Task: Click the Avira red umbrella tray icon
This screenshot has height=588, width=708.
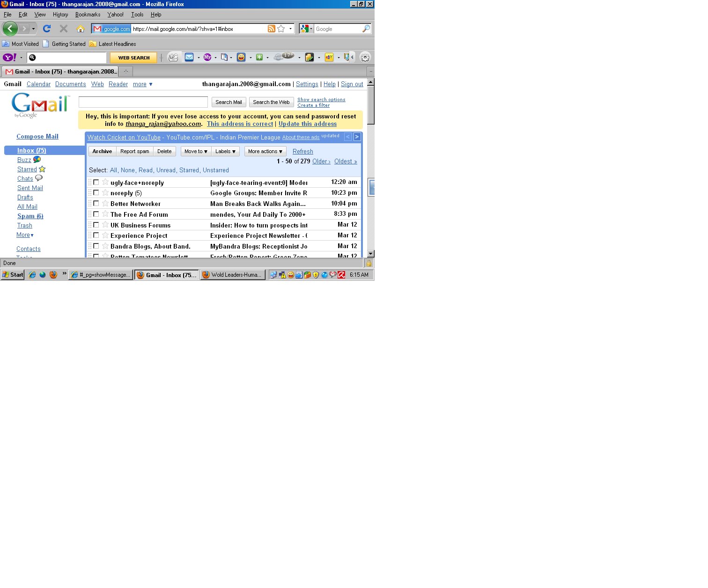Action: coord(342,275)
